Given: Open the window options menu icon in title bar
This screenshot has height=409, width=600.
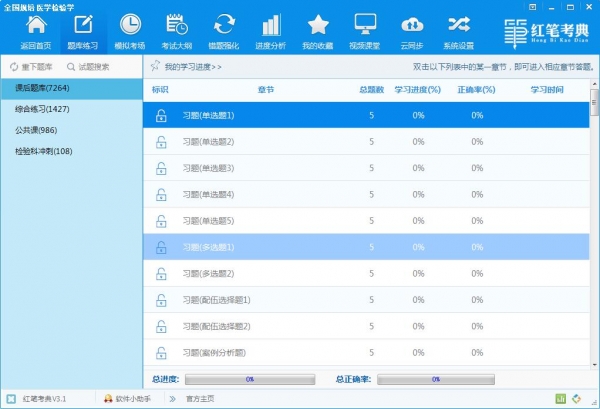Looking at the screenshot, I should coord(532,7).
